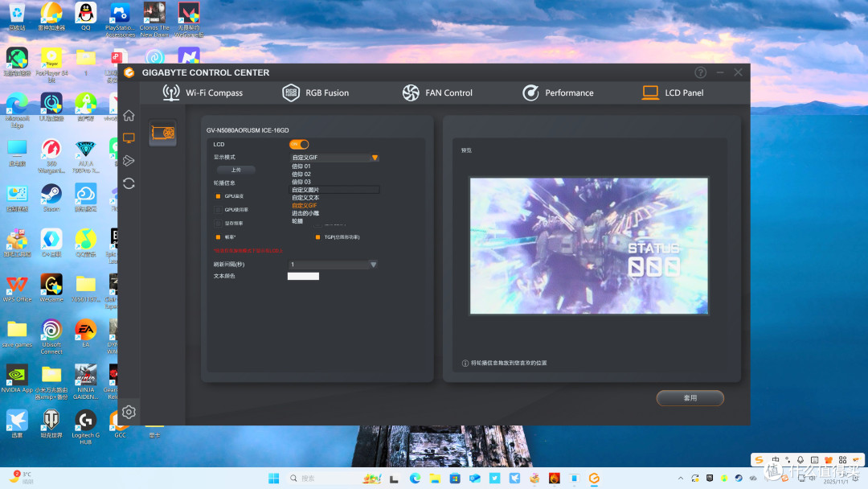Click the 套用 apply button
The image size is (868, 489).
tap(690, 397)
